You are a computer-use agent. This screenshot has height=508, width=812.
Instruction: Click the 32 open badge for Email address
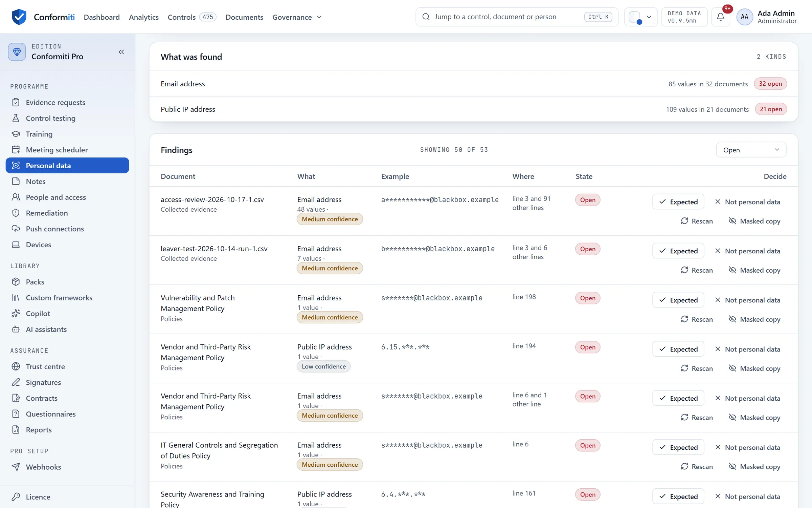[x=770, y=84]
